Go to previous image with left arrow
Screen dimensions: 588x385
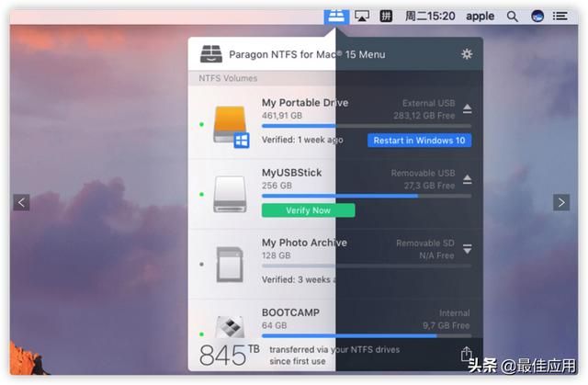tap(21, 202)
